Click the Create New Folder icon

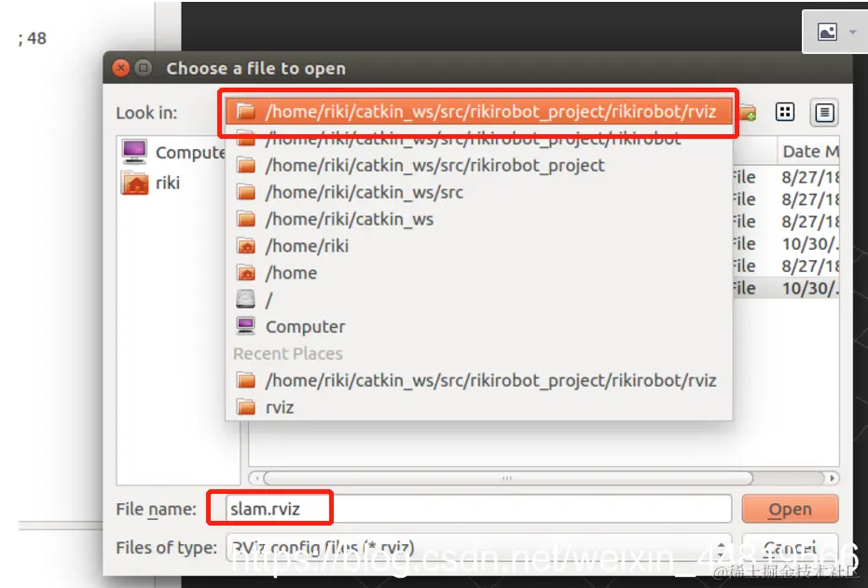click(x=748, y=113)
